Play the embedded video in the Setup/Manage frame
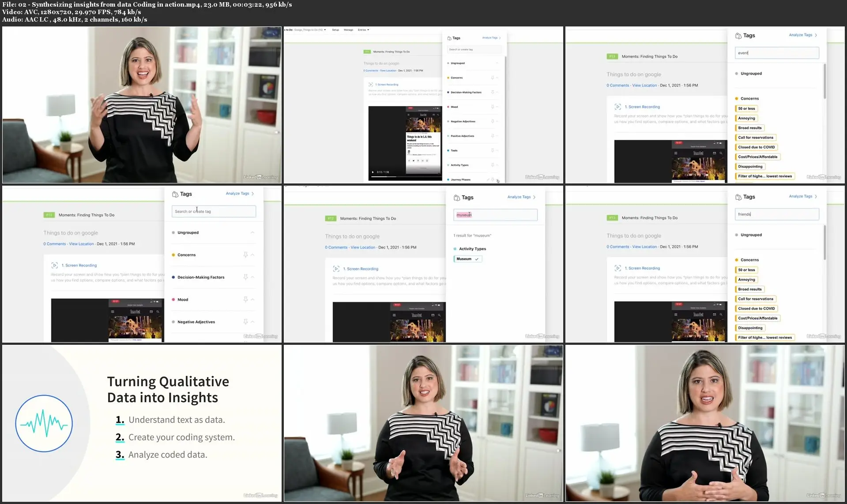847x504 pixels. (373, 172)
